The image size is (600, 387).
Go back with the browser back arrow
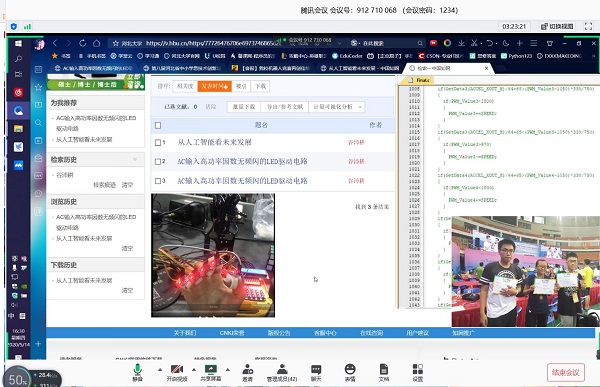[x=55, y=43]
